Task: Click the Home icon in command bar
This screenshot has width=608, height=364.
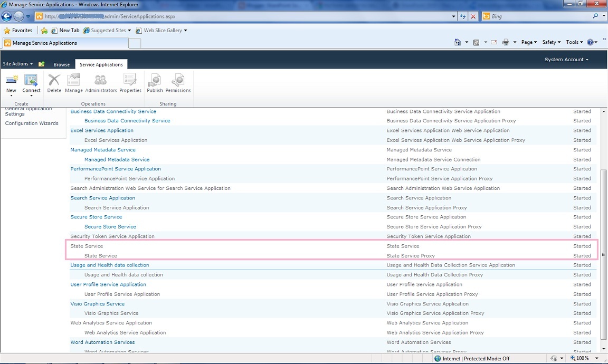Action: (x=458, y=42)
